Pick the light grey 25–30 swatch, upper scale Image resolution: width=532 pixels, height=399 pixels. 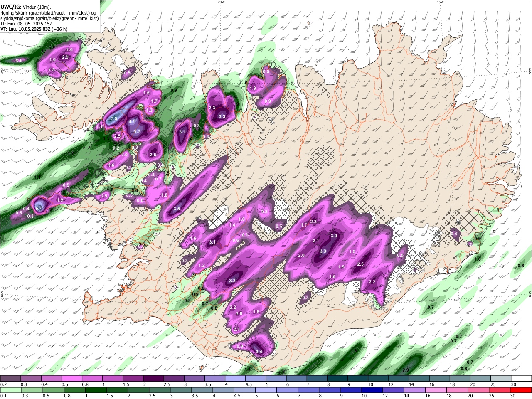(x=500, y=379)
